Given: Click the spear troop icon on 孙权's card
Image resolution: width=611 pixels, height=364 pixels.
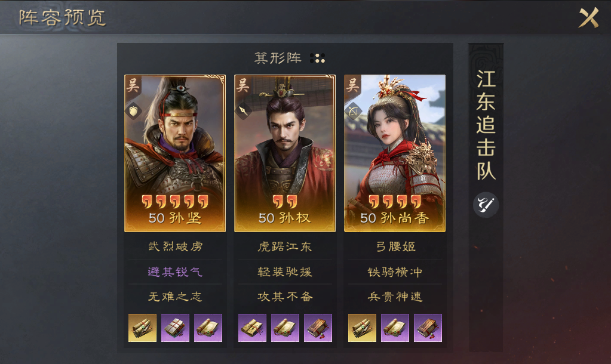Looking at the screenshot, I should (x=243, y=111).
